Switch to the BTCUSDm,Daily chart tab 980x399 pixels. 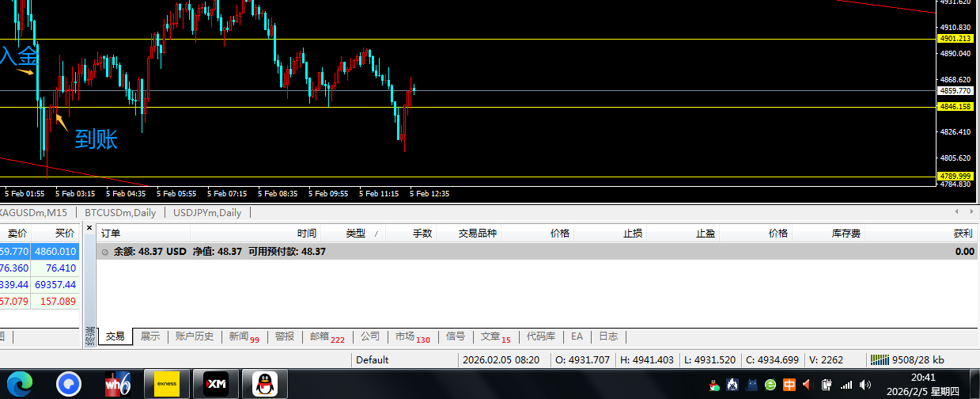click(120, 212)
